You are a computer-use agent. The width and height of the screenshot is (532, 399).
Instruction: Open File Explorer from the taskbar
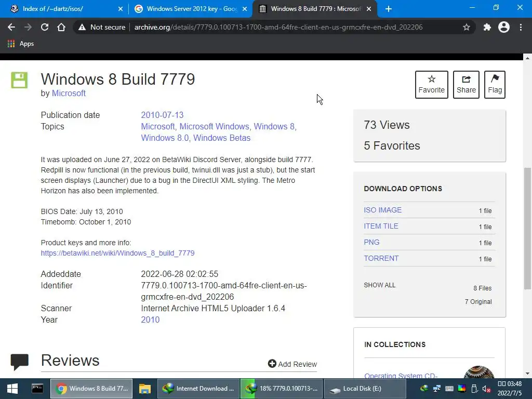click(145, 389)
